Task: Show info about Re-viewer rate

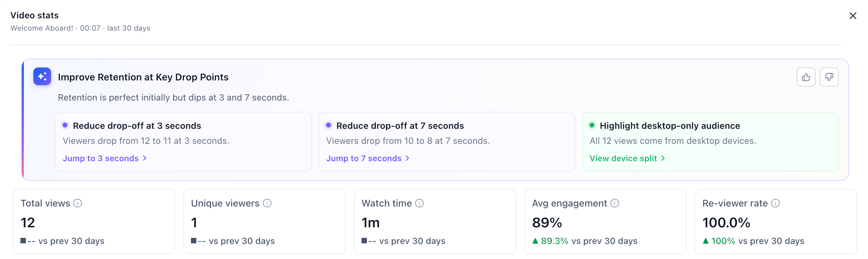Action: (x=775, y=203)
